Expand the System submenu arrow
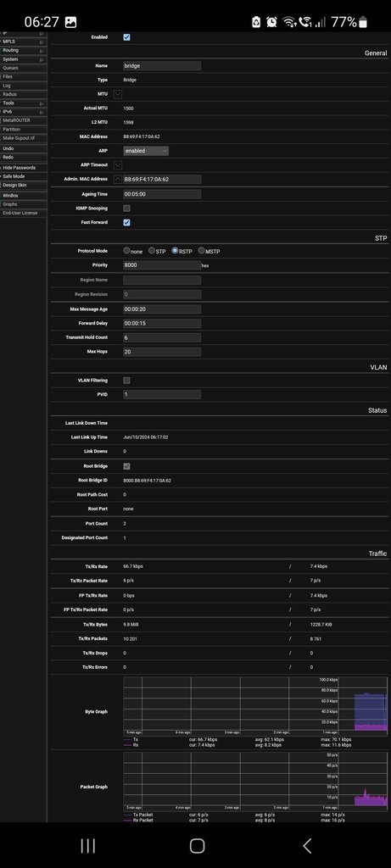391x868 pixels. (42, 59)
